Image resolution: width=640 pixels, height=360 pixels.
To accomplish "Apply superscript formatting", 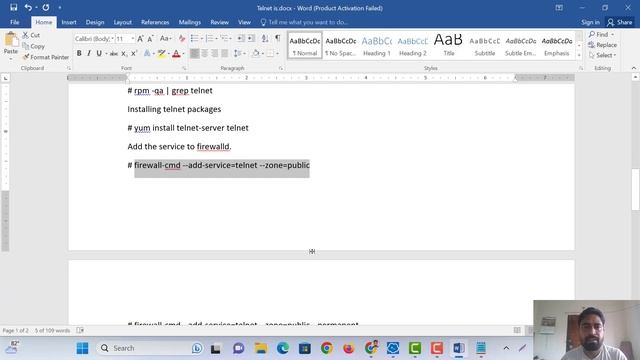I will (x=134, y=53).
